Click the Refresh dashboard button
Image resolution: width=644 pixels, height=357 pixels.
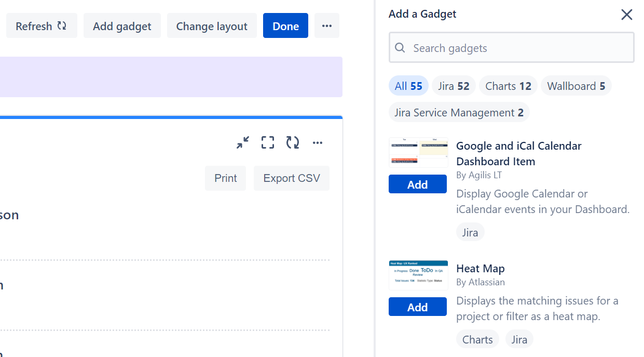[42, 26]
